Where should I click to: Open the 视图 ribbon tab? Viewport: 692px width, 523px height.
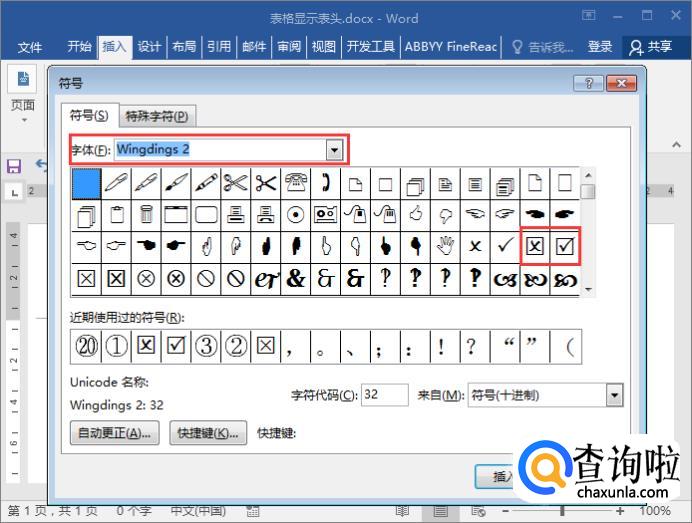[323, 46]
